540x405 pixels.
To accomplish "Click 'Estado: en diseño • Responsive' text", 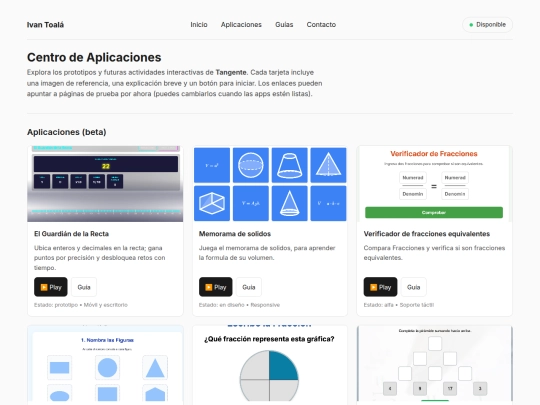I will coord(239,305).
